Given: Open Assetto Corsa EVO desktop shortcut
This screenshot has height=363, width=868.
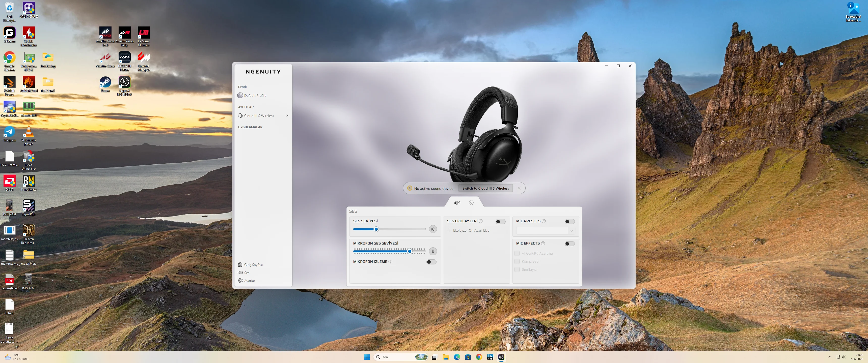Looking at the screenshot, I should 105,37.
